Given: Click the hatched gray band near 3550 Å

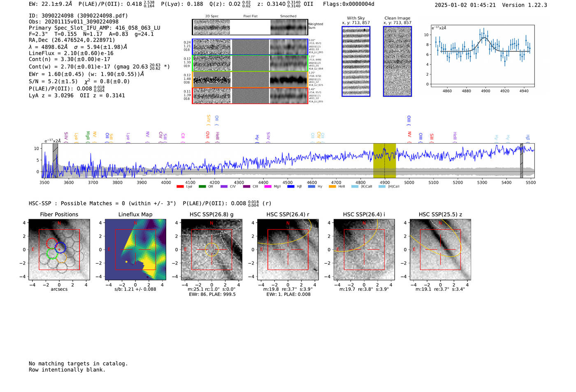Looking at the screenshot, I should [x=55, y=160].
